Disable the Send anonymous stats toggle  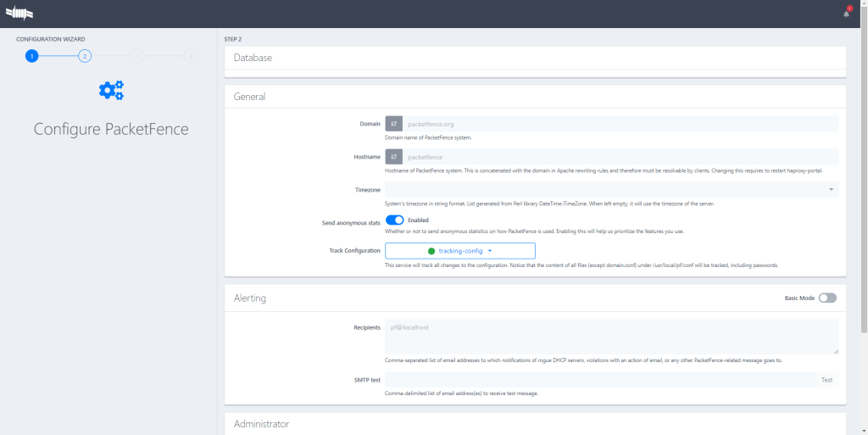pyautogui.click(x=394, y=220)
